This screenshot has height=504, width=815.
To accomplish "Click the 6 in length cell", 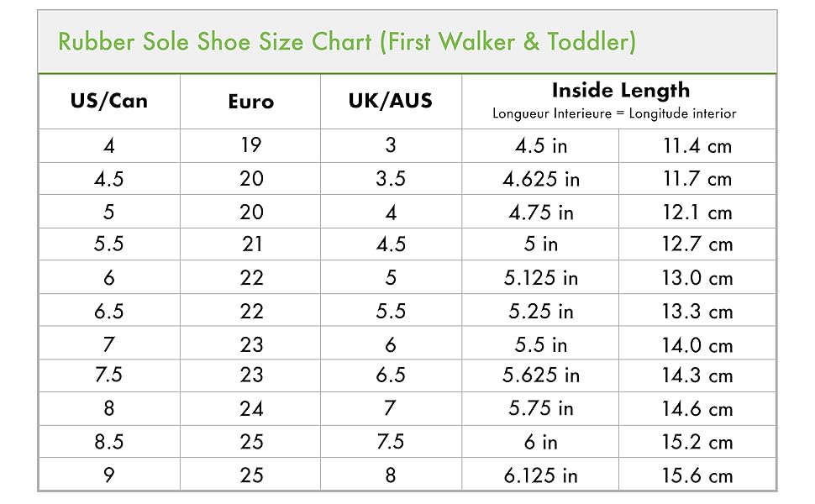I will pyautogui.click(x=541, y=442).
